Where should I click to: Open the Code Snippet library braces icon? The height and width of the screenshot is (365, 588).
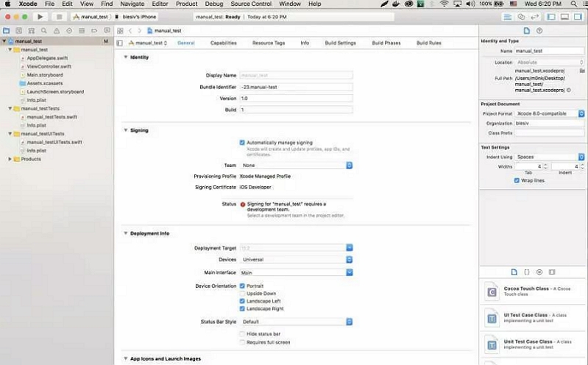click(x=526, y=272)
